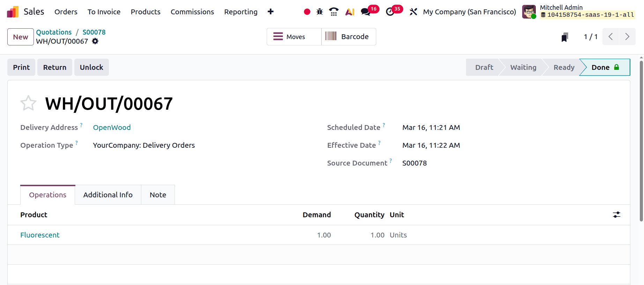Image resolution: width=644 pixels, height=285 pixels.
Task: Open the Products menu
Action: coord(146,12)
